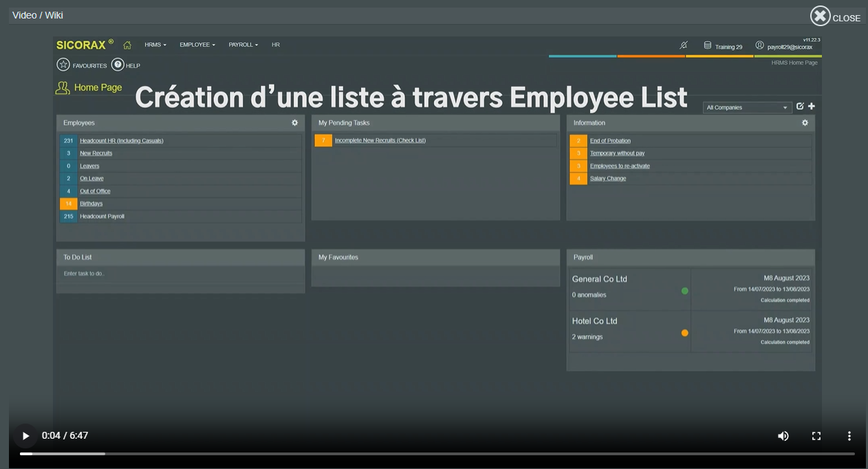Mute the video volume
This screenshot has width=868, height=469.
[783, 436]
